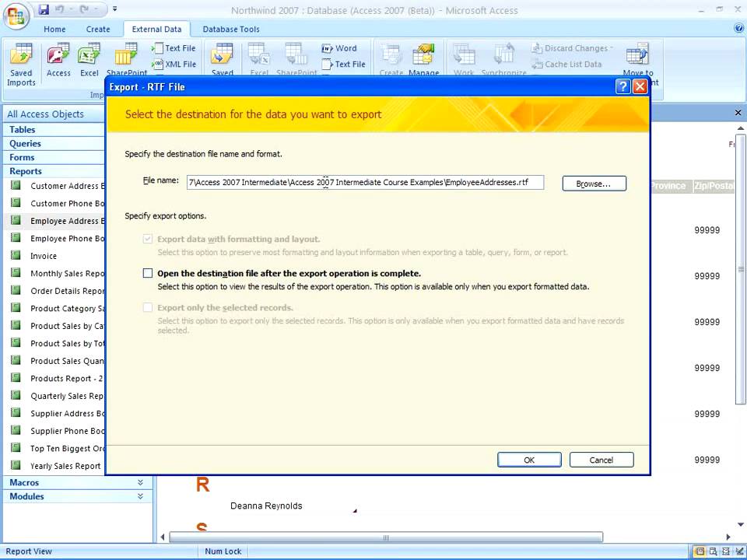
Task: Import from Excel icon
Action: click(89, 60)
